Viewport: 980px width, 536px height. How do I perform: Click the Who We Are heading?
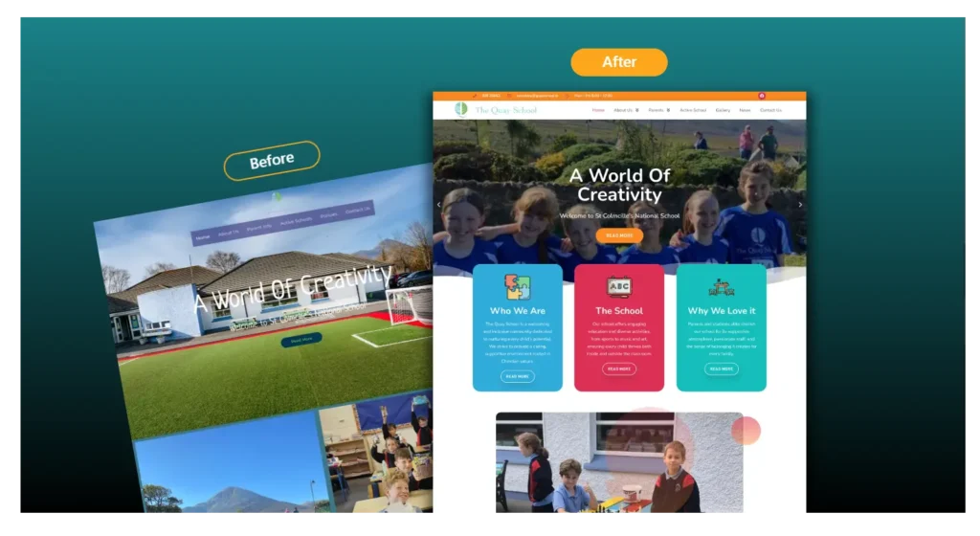[518, 310]
